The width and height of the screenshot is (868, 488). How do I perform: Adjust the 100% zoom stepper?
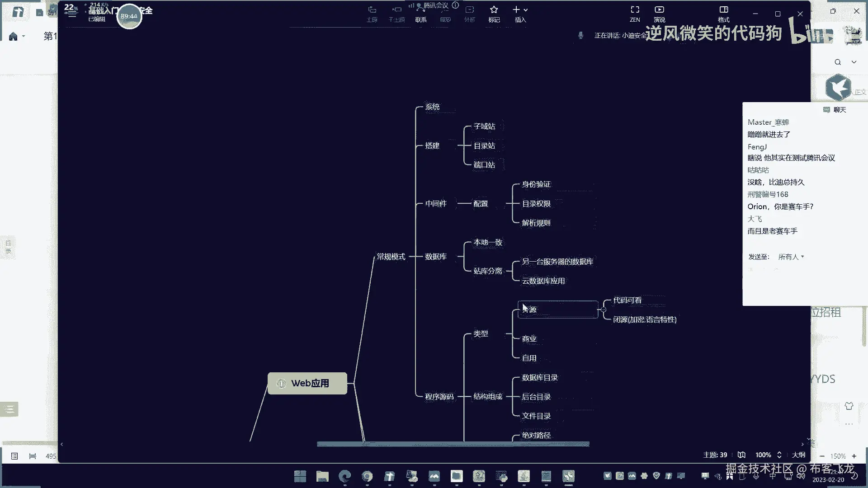779,455
